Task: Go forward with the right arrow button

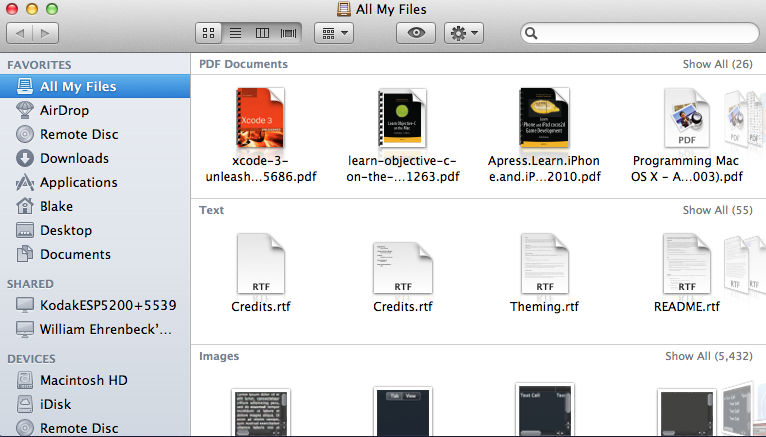Action: coord(45,33)
